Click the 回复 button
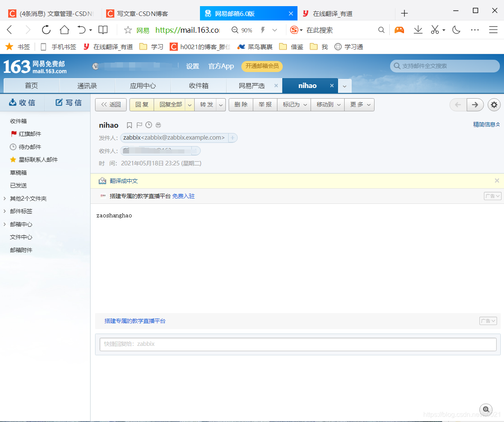Screen dimensions: 504x422 (142, 105)
